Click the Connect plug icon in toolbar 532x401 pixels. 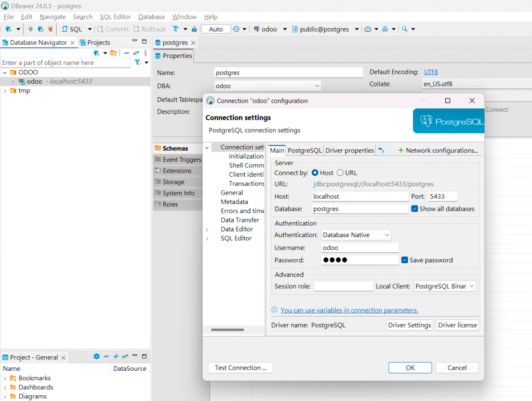(x=31, y=29)
